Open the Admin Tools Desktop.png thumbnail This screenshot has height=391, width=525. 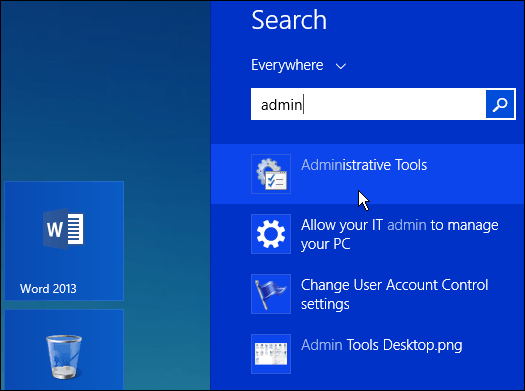[271, 354]
